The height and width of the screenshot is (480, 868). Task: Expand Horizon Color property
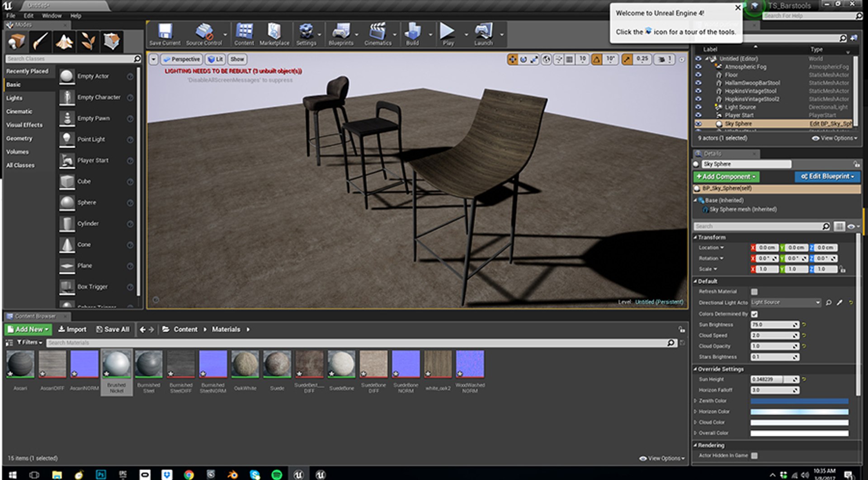[x=696, y=412]
